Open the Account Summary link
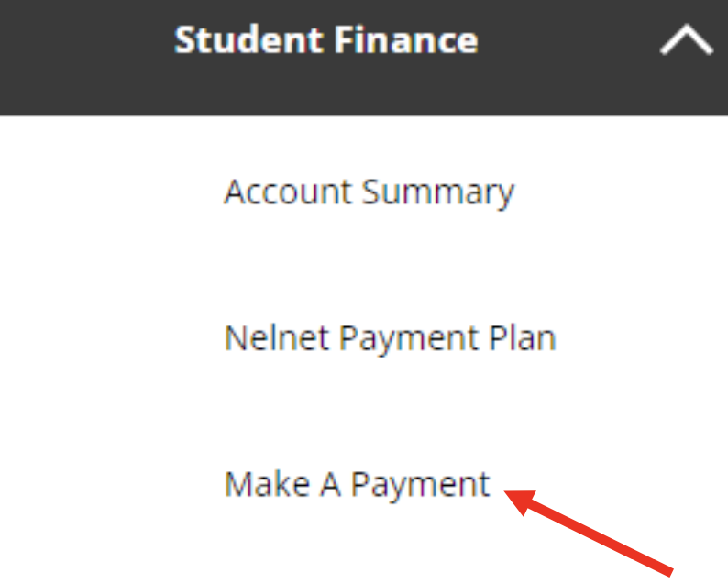This screenshot has width=728, height=583. [x=369, y=192]
